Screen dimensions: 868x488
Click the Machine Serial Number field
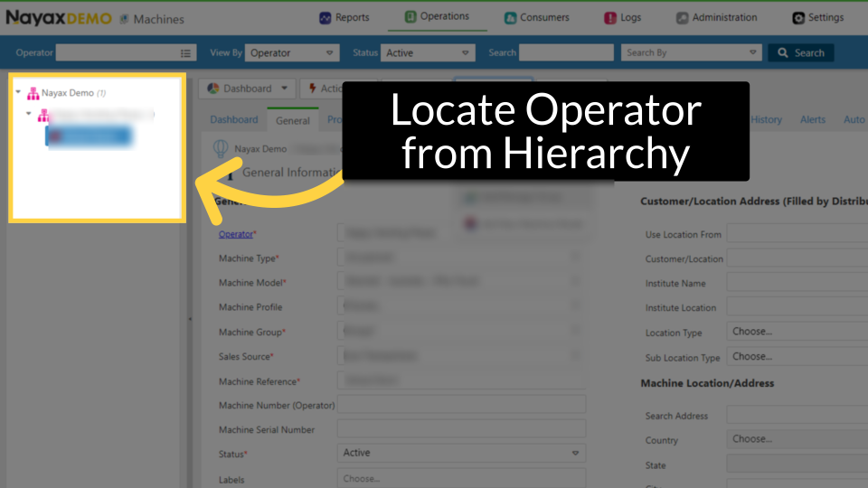pyautogui.click(x=462, y=428)
